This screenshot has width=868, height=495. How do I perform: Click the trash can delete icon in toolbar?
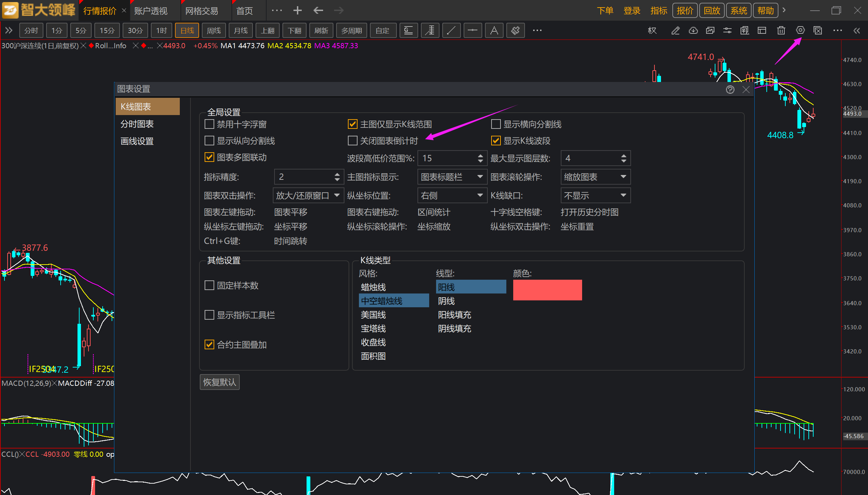(781, 31)
